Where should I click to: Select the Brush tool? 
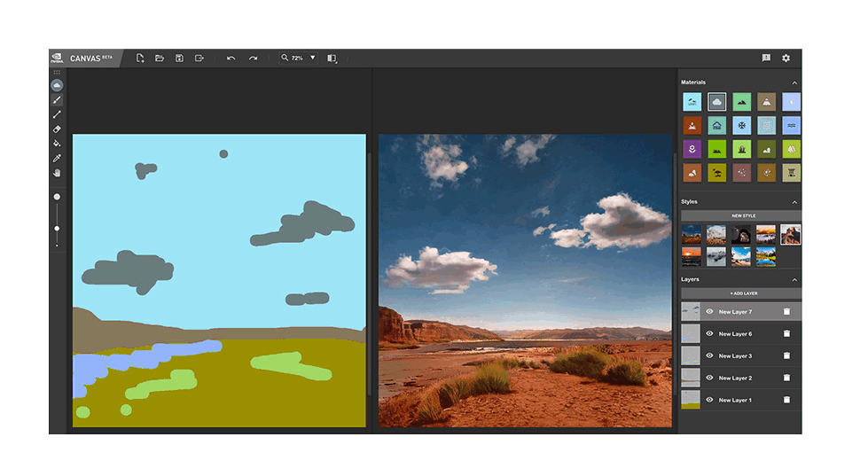click(57, 100)
